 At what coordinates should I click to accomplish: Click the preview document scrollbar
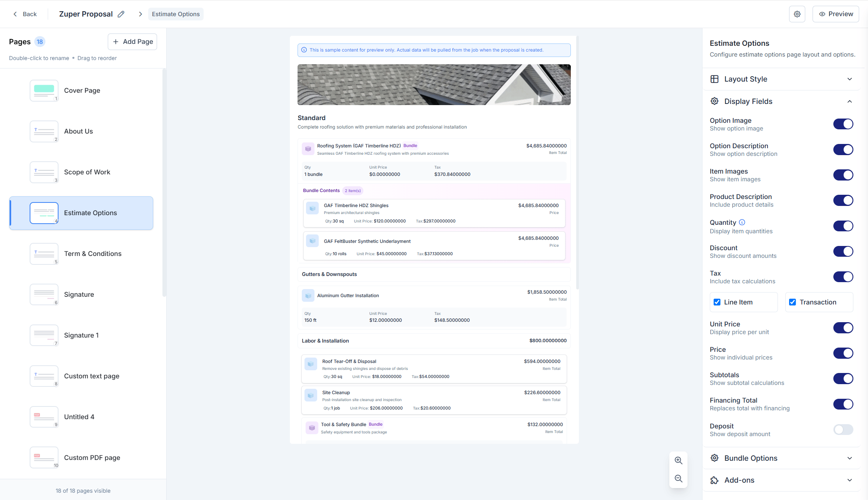pyautogui.click(x=577, y=162)
